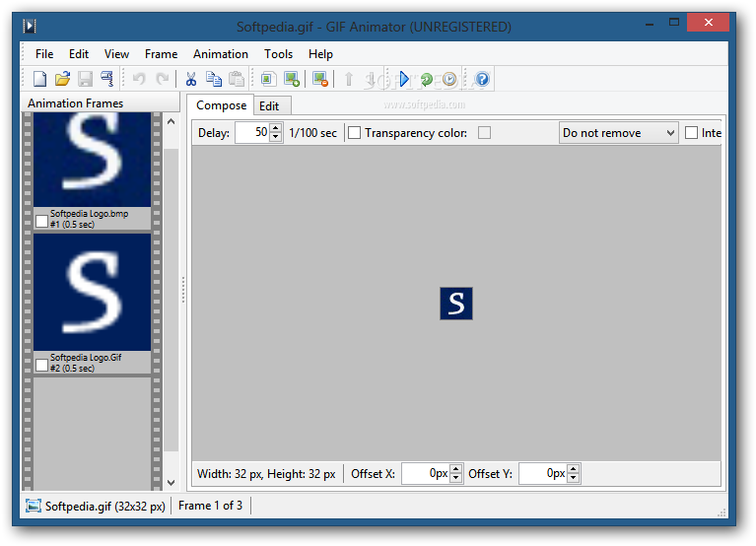This screenshot has height=546, width=756.
Task: Open the Animation menu
Action: (x=221, y=54)
